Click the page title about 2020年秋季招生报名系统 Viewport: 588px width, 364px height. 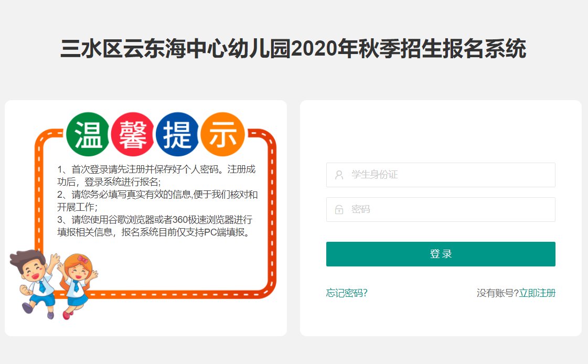tap(293, 50)
